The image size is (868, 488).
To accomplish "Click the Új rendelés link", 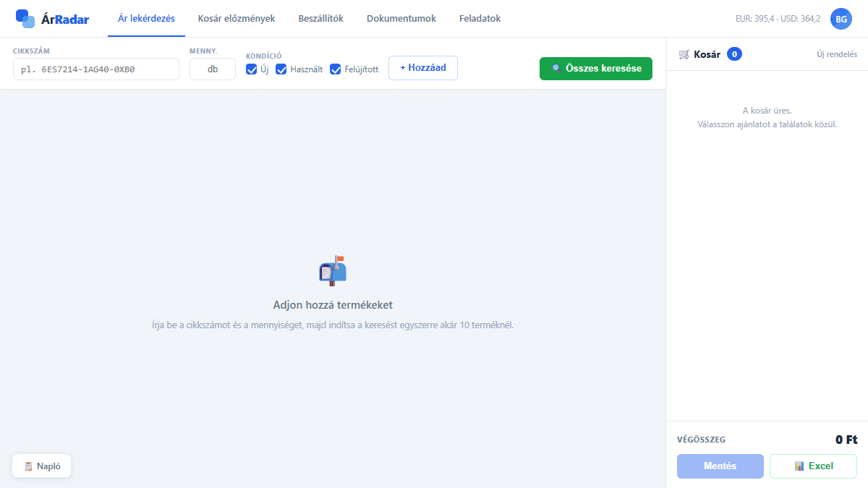I will tap(837, 54).
